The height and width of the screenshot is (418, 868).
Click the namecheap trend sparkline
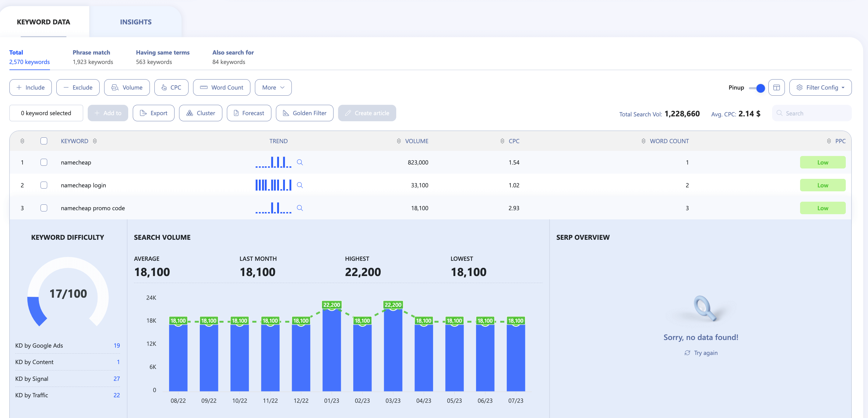point(273,162)
